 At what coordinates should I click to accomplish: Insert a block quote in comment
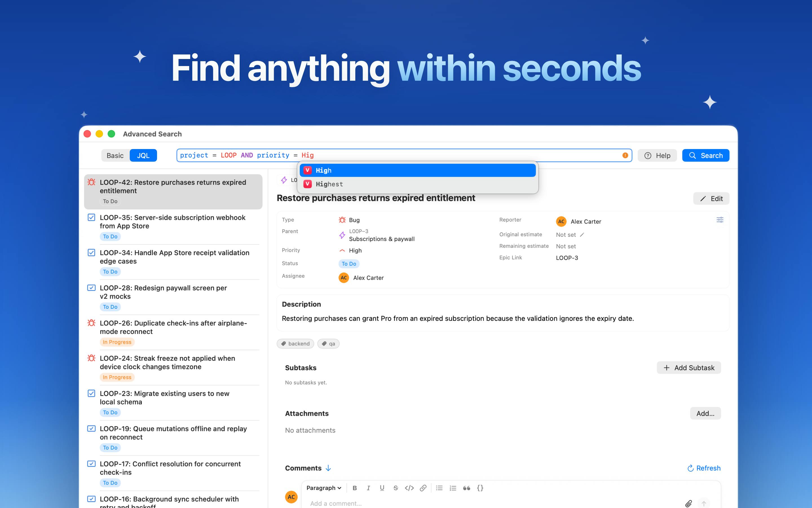coord(466,488)
